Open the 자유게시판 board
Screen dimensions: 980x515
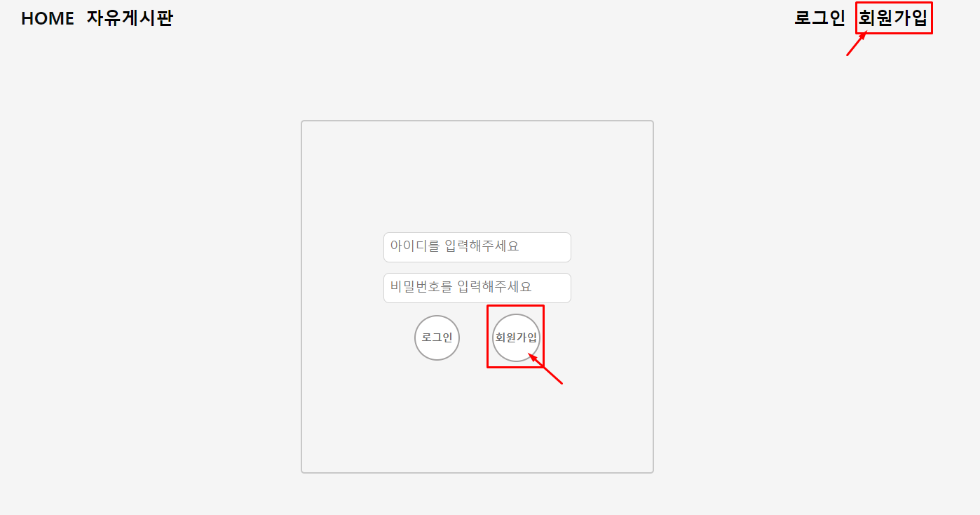(130, 19)
